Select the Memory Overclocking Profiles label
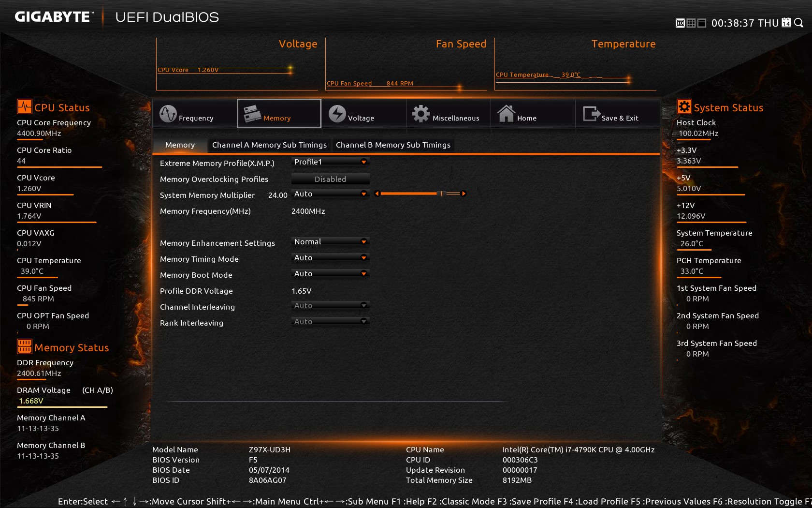 click(x=214, y=179)
